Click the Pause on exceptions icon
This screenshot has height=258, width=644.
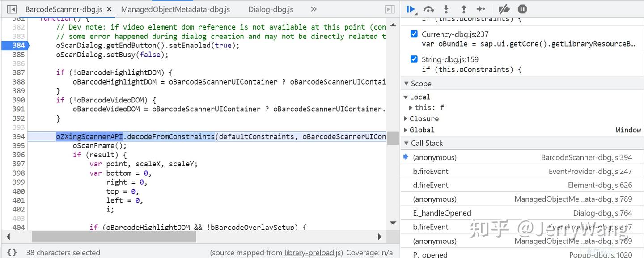522,9
